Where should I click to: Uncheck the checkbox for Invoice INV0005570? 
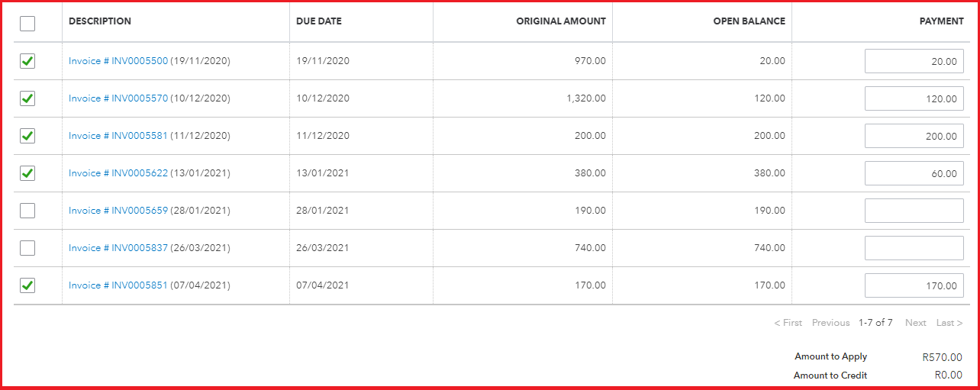[27, 98]
